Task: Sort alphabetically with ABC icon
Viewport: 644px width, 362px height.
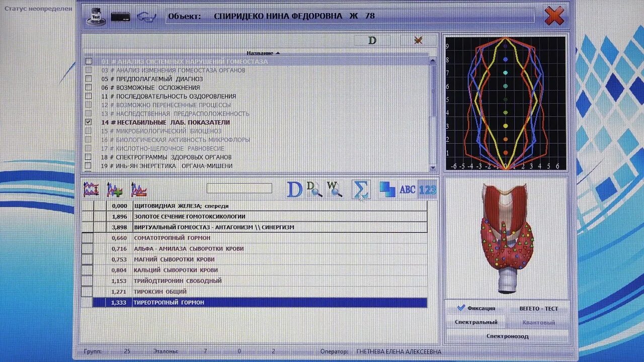Action: (407, 190)
